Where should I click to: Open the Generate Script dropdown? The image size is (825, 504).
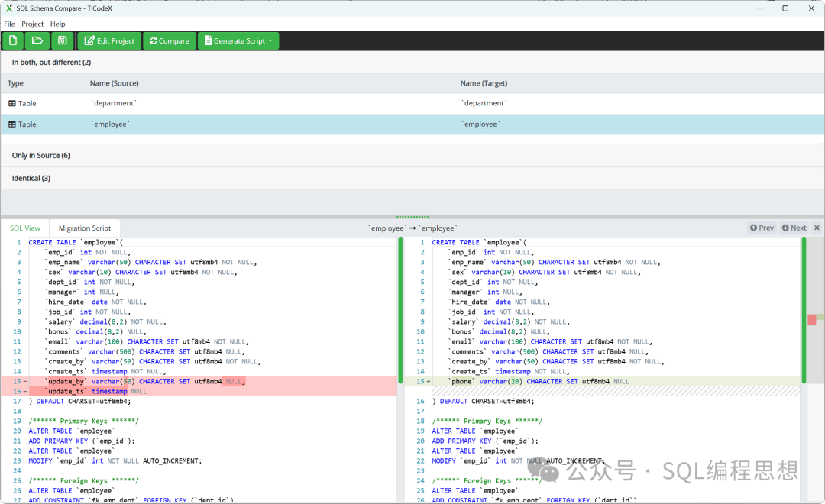pyautogui.click(x=238, y=41)
